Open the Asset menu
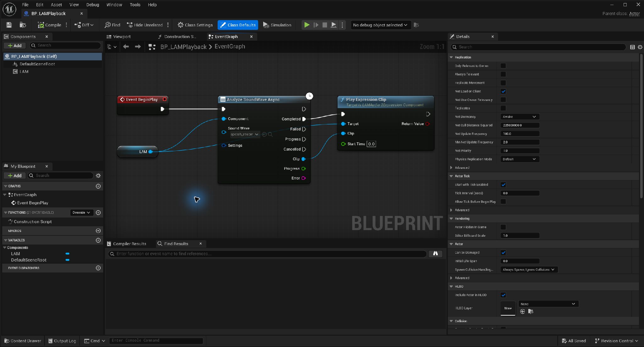 (x=56, y=5)
